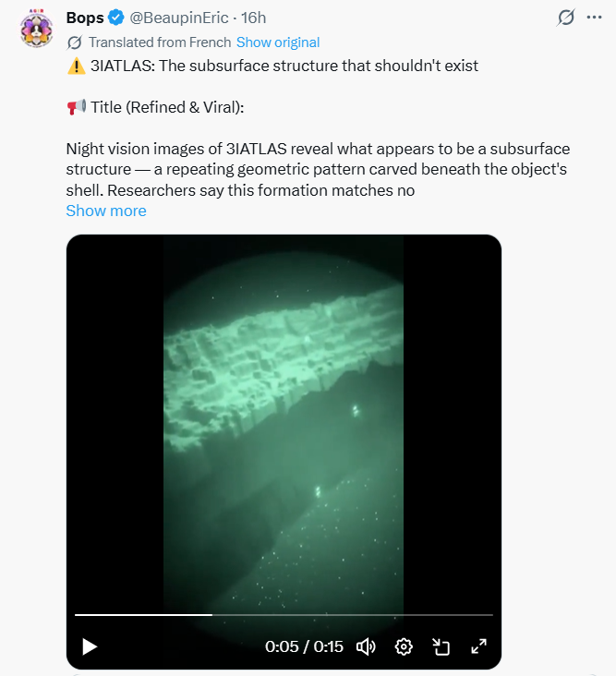Click the translation icon beside 'Translated from French'
This screenshot has height=676, width=616.
[x=75, y=42]
